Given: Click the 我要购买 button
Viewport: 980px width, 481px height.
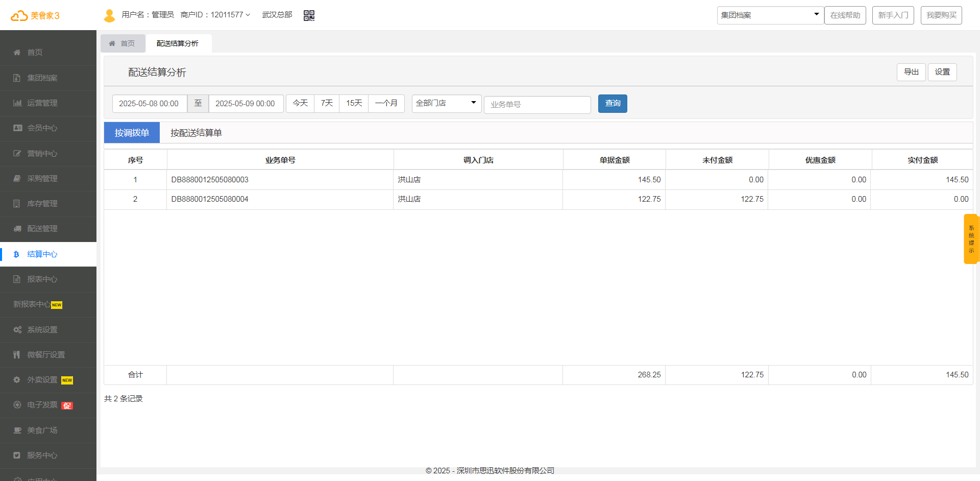Looking at the screenshot, I should tap(941, 15).
